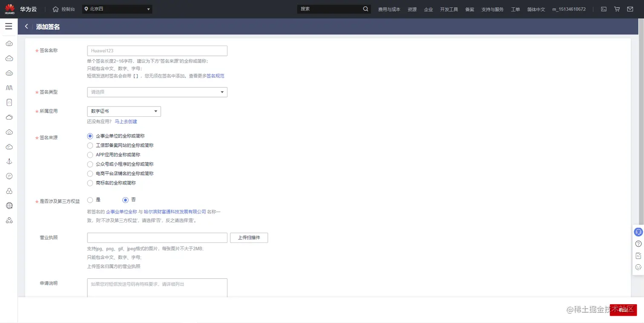The height and width of the screenshot is (323, 644).
Task: Click the location pin icon by 北京四
Action: coord(86,9)
